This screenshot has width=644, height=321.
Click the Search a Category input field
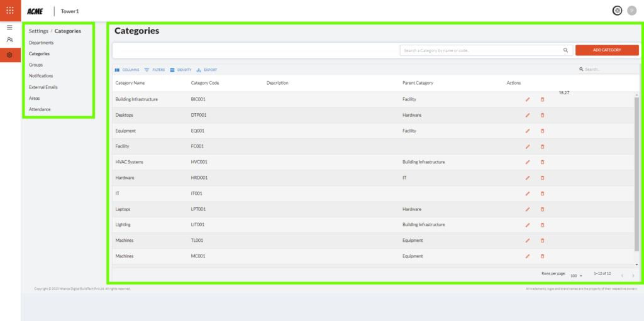(x=481, y=50)
